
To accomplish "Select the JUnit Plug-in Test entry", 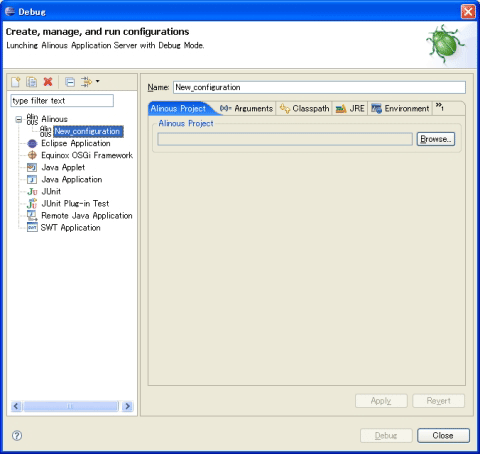I will [x=75, y=203].
